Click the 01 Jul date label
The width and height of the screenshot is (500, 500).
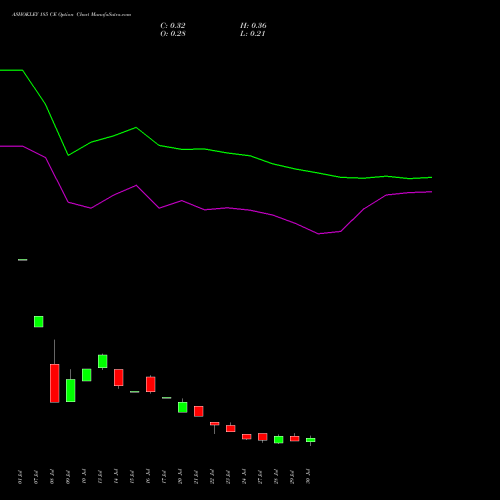[20, 477]
